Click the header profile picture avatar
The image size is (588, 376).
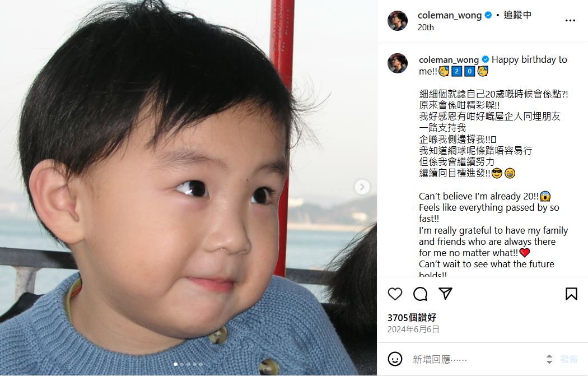pyautogui.click(x=398, y=21)
